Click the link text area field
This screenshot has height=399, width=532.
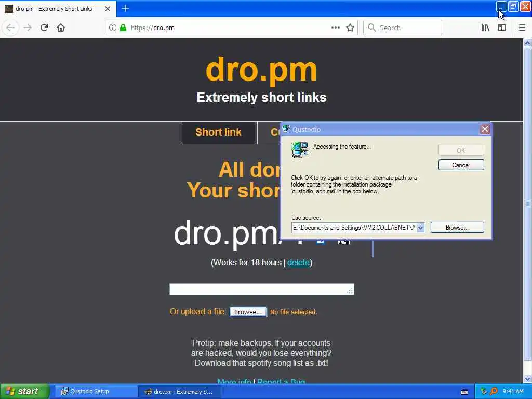coord(262,289)
